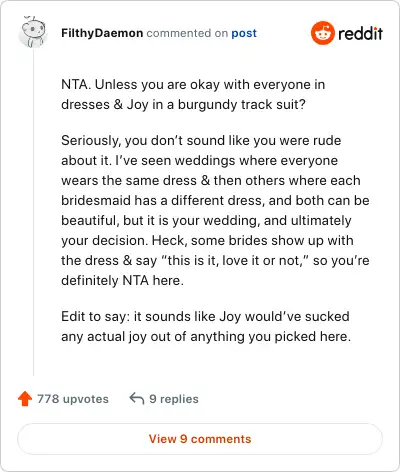Click the paragraph starting "Seriously, you don't"

click(215, 210)
